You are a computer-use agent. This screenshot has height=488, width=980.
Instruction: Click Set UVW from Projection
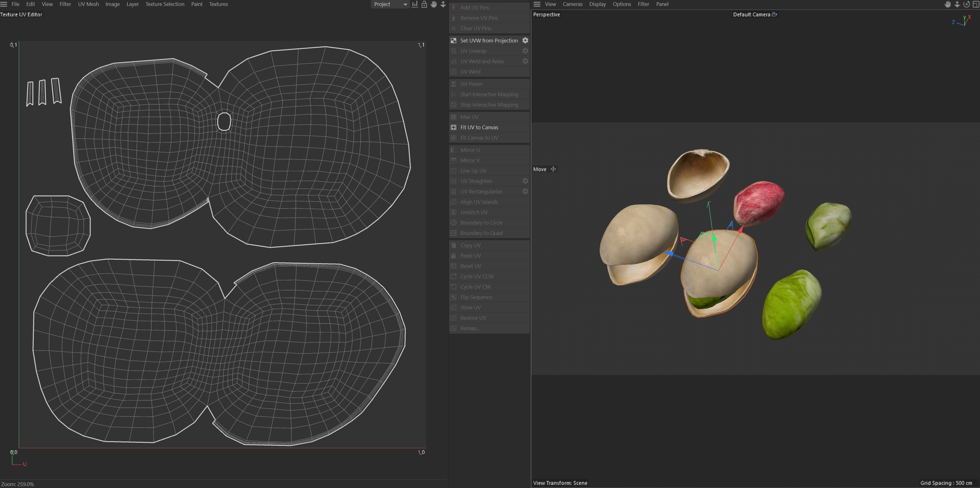[489, 40]
